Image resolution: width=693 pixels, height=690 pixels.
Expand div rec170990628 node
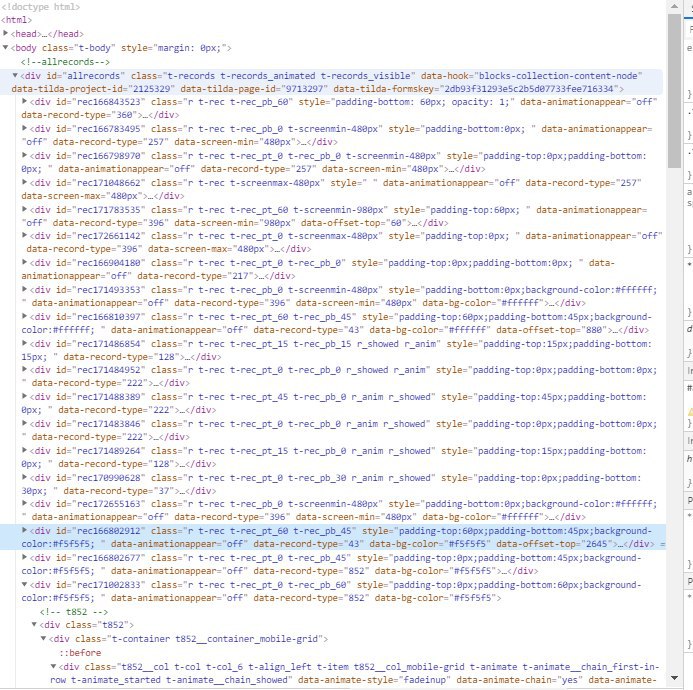(x=25, y=477)
